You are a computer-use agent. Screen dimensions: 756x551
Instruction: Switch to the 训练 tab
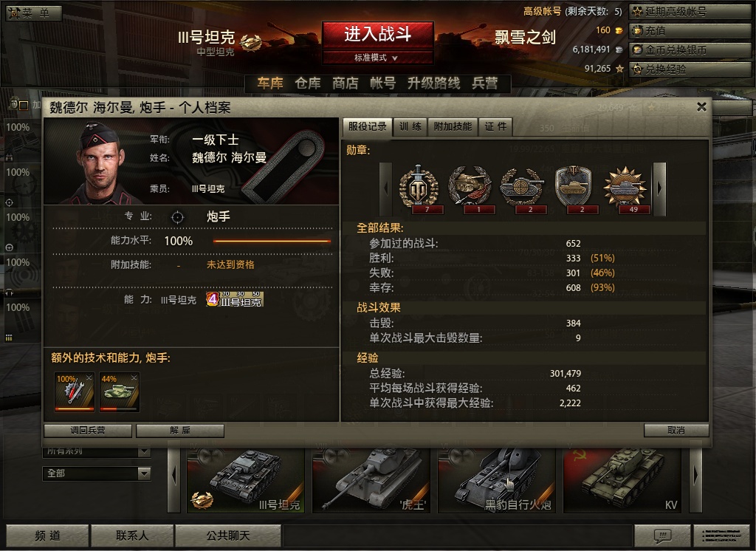coord(410,126)
